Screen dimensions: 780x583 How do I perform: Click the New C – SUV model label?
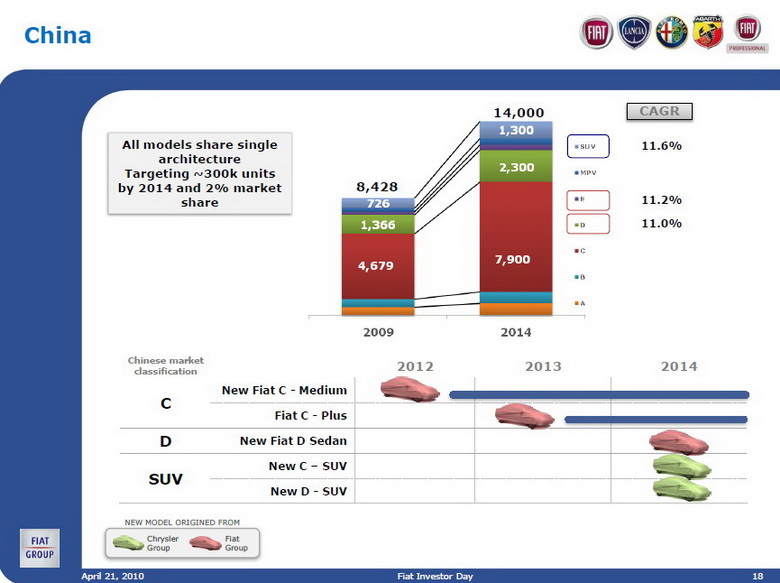point(307,466)
